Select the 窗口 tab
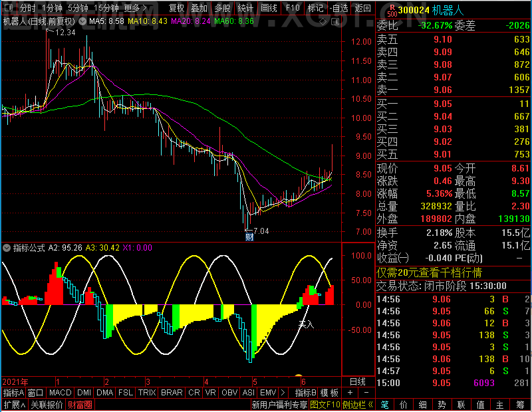Image resolution: width=532 pixels, height=412 pixels. 36,393
